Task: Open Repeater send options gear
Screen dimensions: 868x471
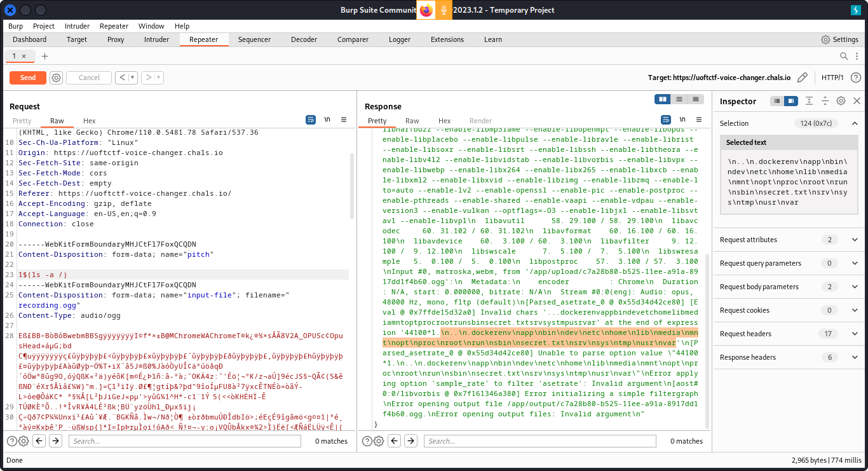Action: (x=57, y=78)
